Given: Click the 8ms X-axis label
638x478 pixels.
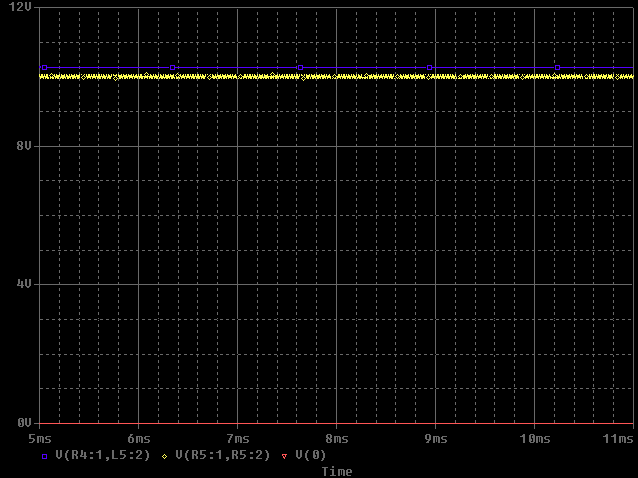Looking at the screenshot, I should click(337, 439).
